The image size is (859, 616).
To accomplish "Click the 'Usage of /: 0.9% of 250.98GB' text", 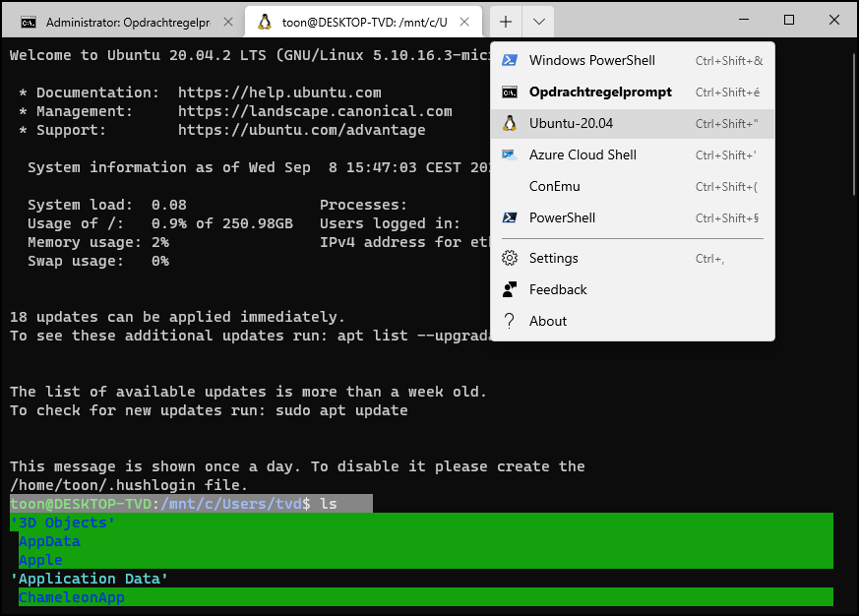I will point(160,223).
